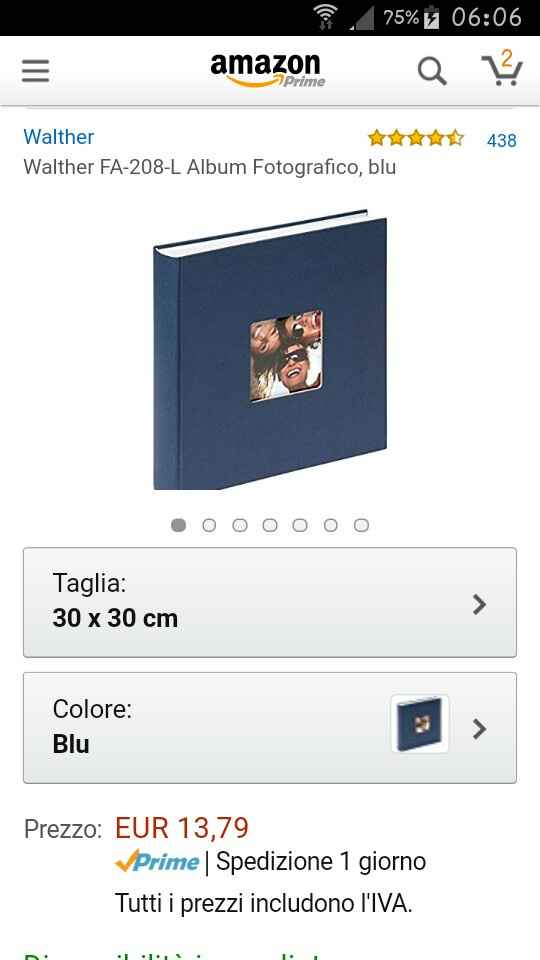Image resolution: width=540 pixels, height=960 pixels.
Task: Select the last image pagination dot
Action: coord(362,525)
